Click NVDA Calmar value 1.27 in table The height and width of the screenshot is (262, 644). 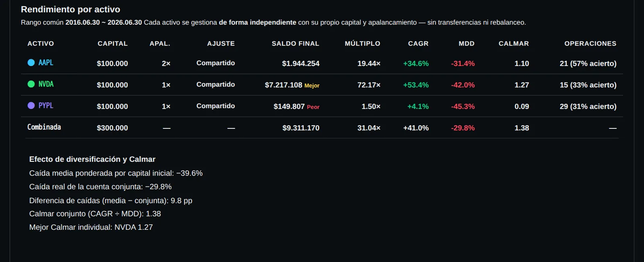(x=522, y=85)
